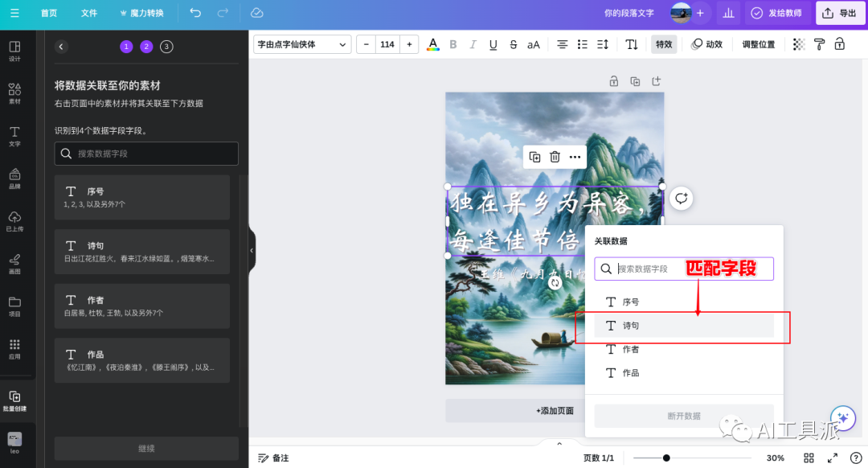868x468 pixels.
Task: Toggle bold formatting
Action: [x=452, y=44]
